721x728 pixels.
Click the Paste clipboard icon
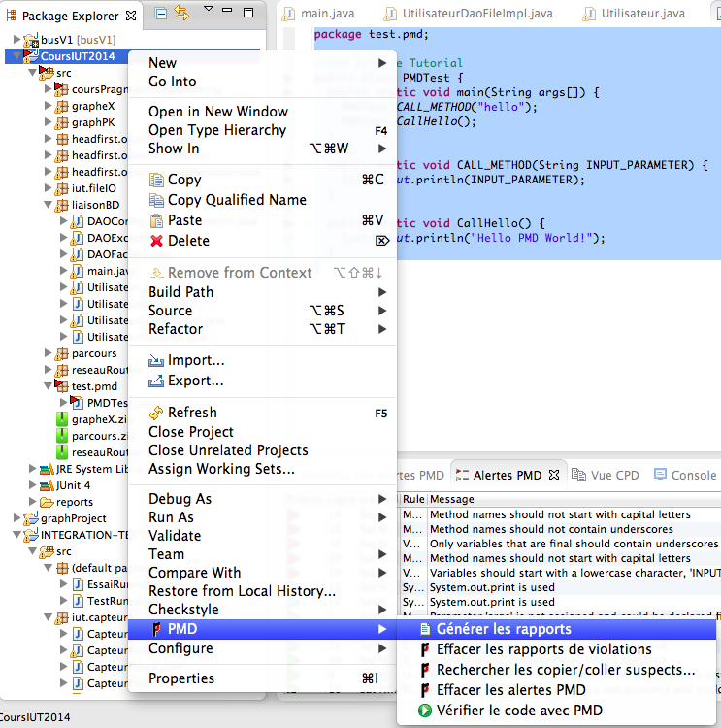pyautogui.click(x=156, y=220)
